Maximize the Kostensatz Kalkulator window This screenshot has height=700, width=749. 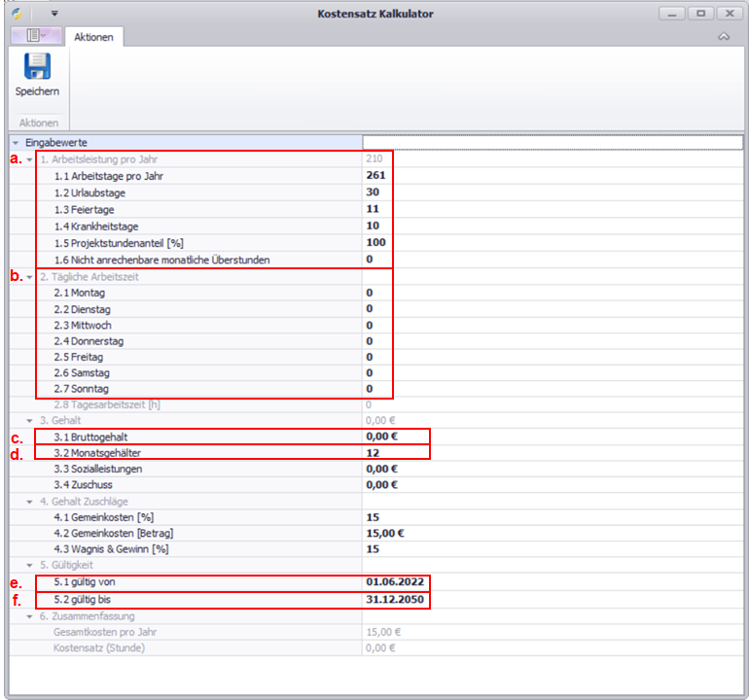698,14
